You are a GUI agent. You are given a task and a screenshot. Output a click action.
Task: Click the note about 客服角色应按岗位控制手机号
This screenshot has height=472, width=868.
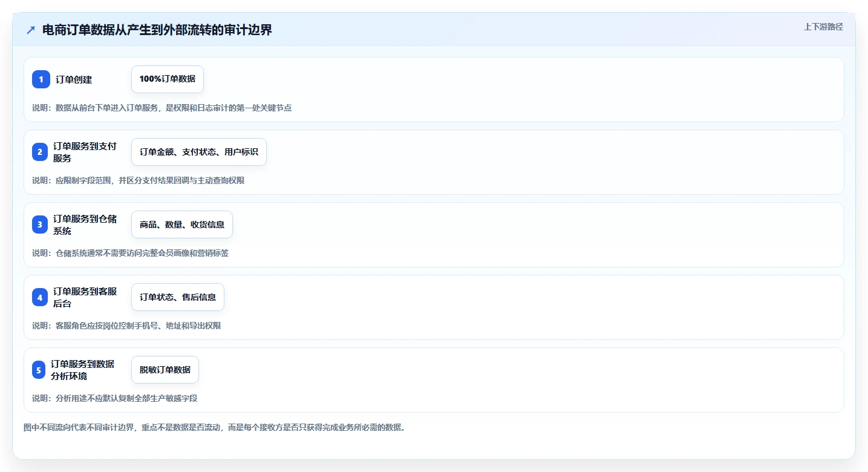point(126,326)
